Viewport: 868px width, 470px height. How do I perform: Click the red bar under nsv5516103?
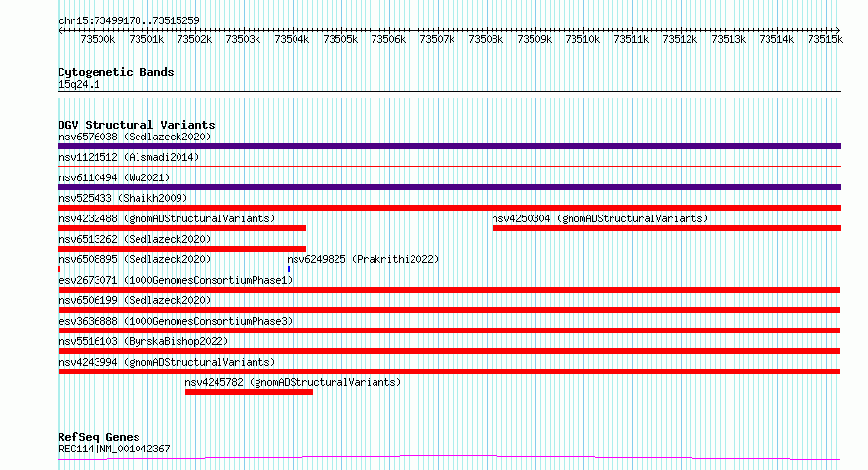pyautogui.click(x=449, y=351)
